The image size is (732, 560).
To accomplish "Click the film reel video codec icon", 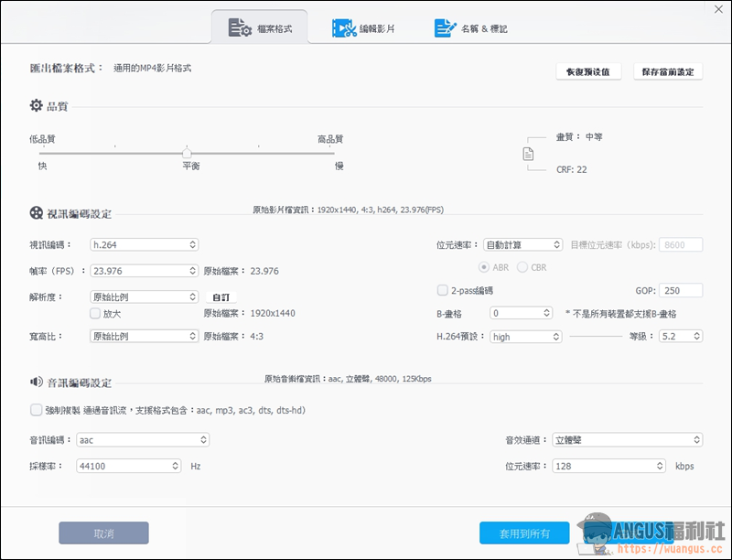I will (36, 213).
